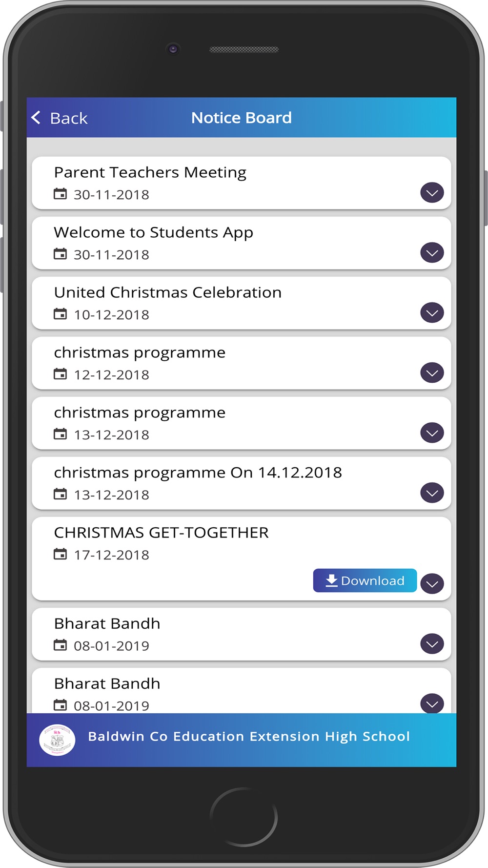Image resolution: width=488 pixels, height=868 pixels.
Task: Expand the United Christmas Celebration notice
Action: click(432, 313)
